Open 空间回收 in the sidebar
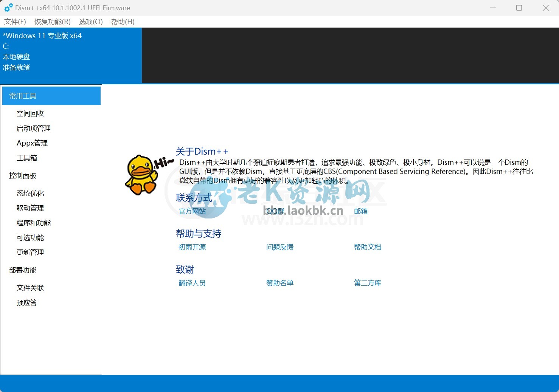 (x=30, y=113)
